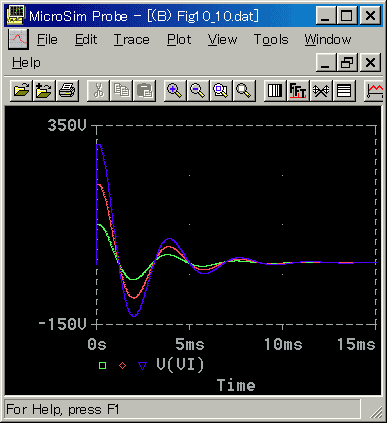Image resolution: width=387 pixels, height=423 pixels.
Task: Click the Performance Analysis toolbar icon
Action: (x=321, y=90)
